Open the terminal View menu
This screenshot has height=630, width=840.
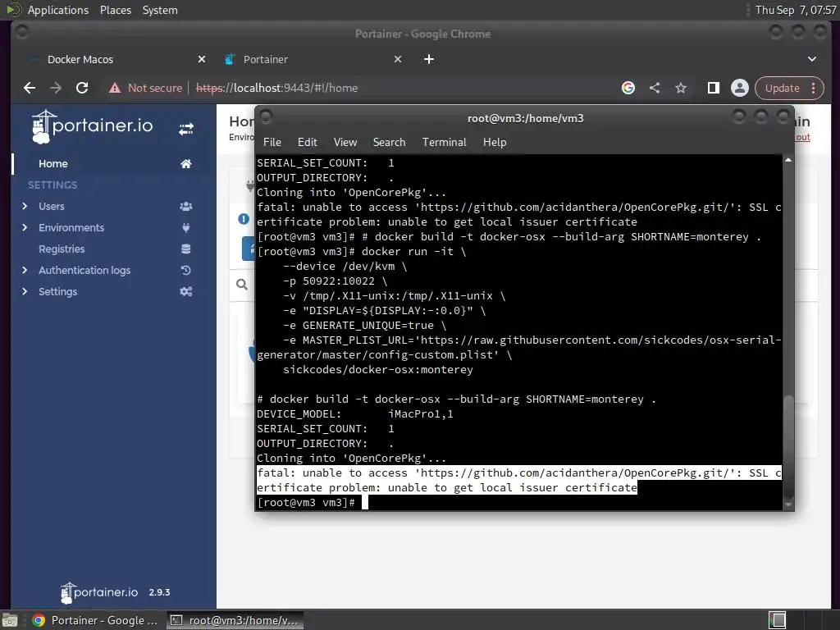coord(345,142)
